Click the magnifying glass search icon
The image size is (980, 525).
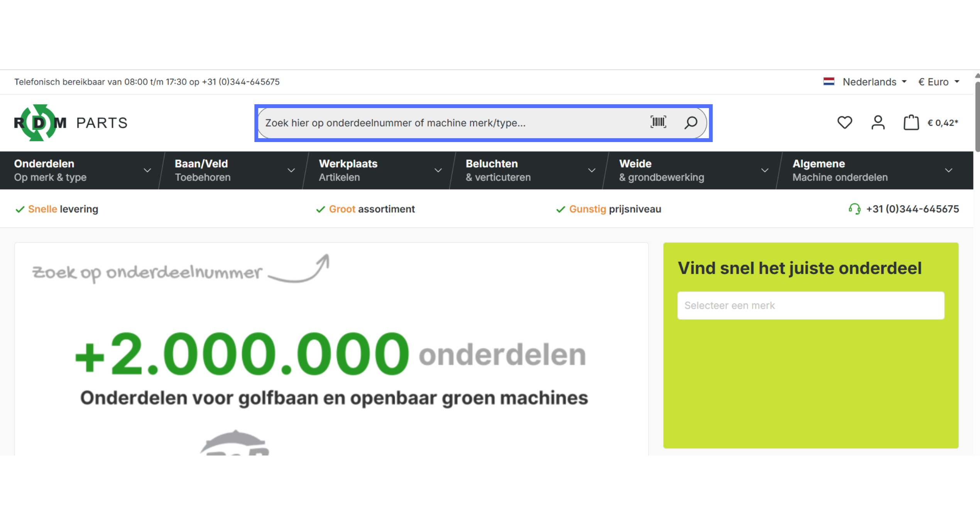pyautogui.click(x=691, y=123)
